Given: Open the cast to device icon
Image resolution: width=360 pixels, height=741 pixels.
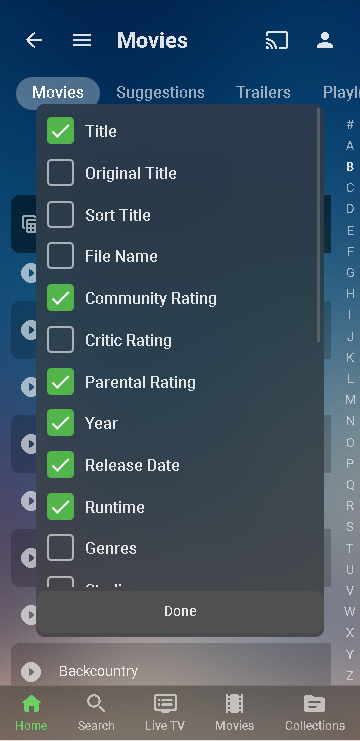Looking at the screenshot, I should point(277,40).
